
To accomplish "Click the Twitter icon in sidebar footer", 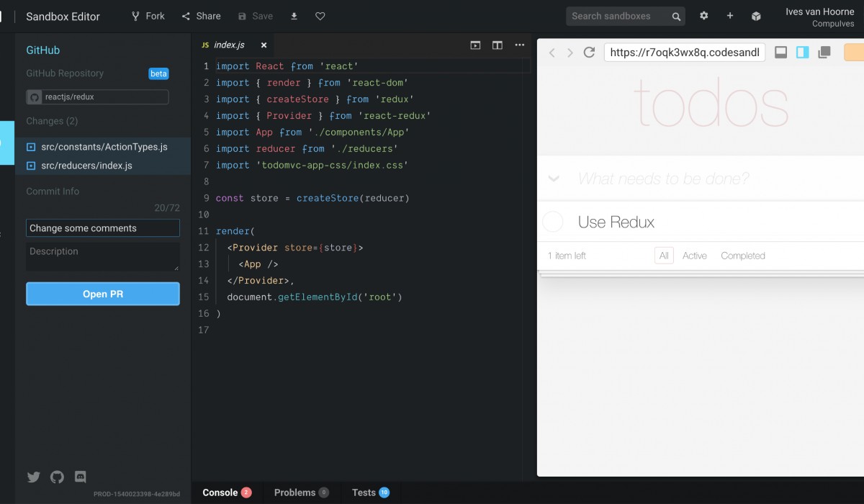I will (x=33, y=477).
